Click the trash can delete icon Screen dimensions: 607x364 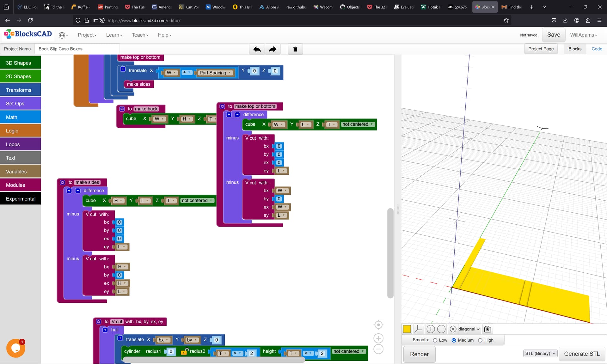[295, 49]
